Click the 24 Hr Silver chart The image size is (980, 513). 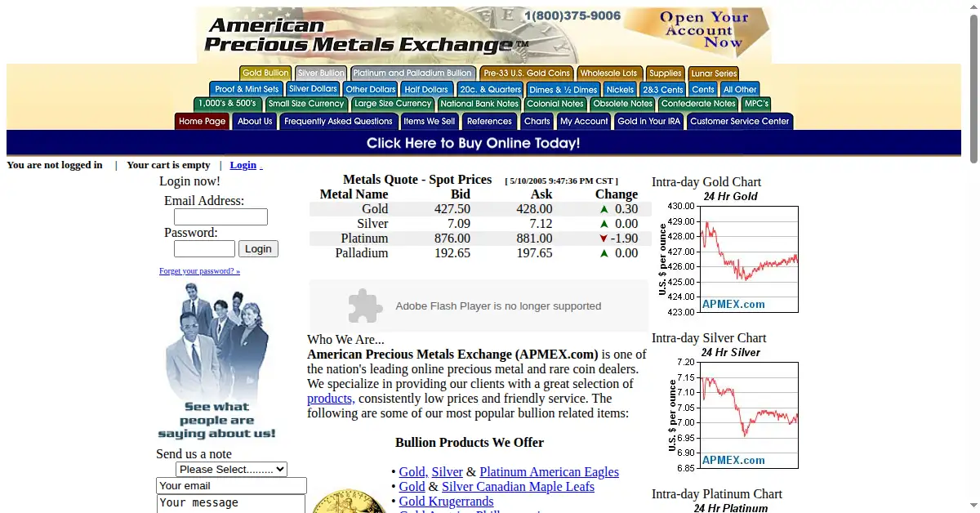click(728, 408)
